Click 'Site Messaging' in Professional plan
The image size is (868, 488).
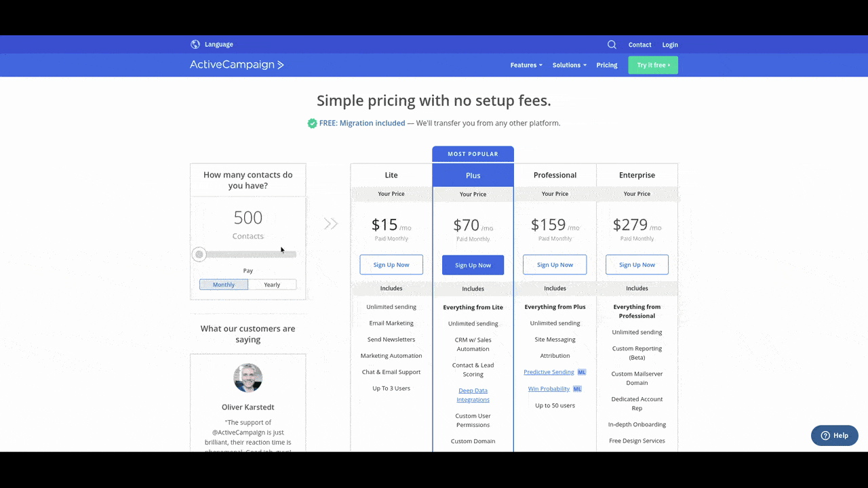click(x=555, y=340)
